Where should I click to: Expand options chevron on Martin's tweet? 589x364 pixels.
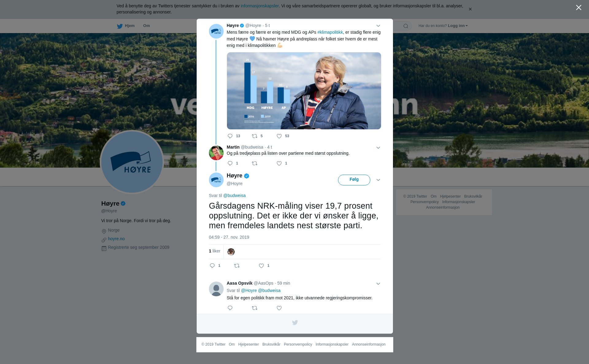coord(378,148)
